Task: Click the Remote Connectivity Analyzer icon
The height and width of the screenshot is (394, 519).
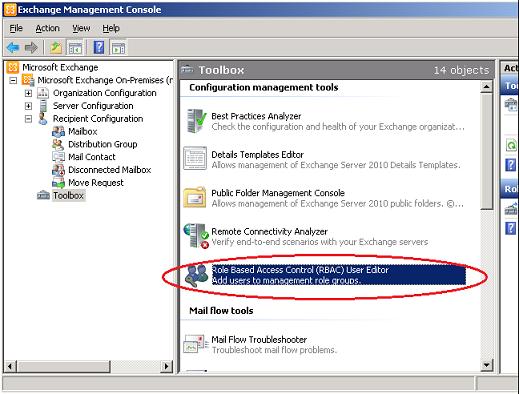Action: tap(196, 236)
